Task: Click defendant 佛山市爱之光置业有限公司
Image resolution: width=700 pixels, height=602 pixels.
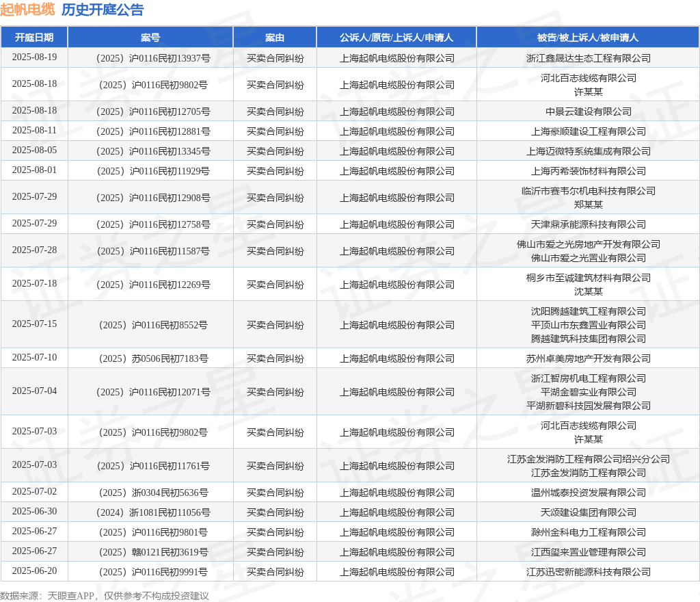Action: click(588, 258)
